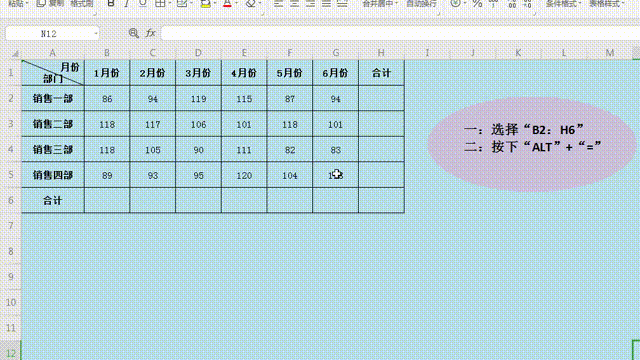640x360 pixels.
Task: Click the 合计 row label in A6
Action: [53, 200]
